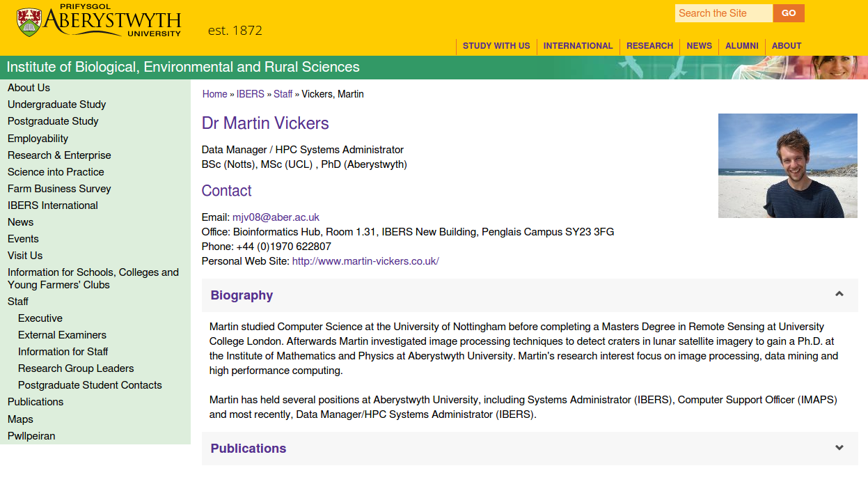Open News in the left sidebar
This screenshot has height=482, width=868.
tap(20, 222)
